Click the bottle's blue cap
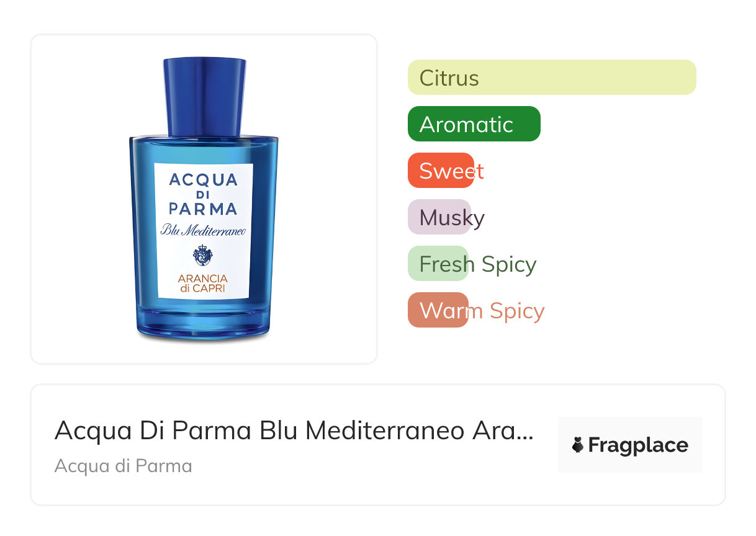 [x=204, y=97]
